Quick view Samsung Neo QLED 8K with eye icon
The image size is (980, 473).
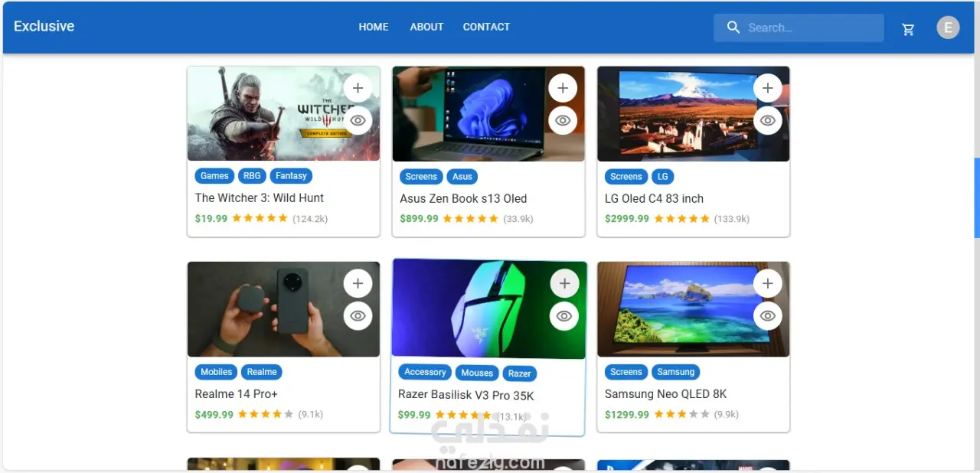pyautogui.click(x=768, y=315)
